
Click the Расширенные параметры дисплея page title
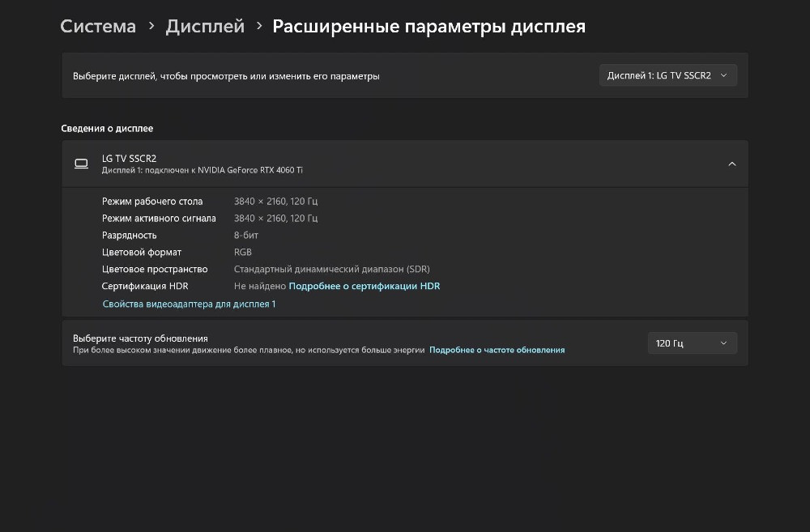428,26
